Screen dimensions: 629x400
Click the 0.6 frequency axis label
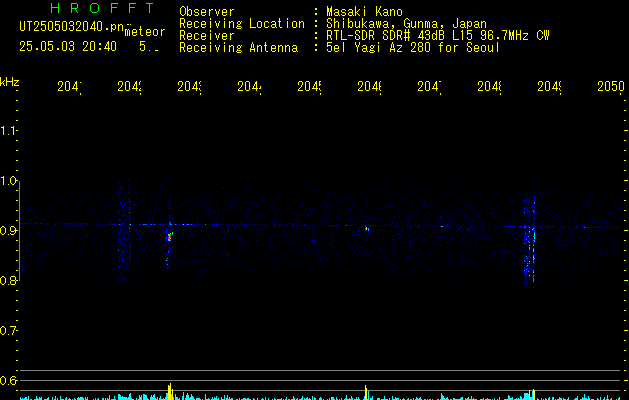[8, 380]
